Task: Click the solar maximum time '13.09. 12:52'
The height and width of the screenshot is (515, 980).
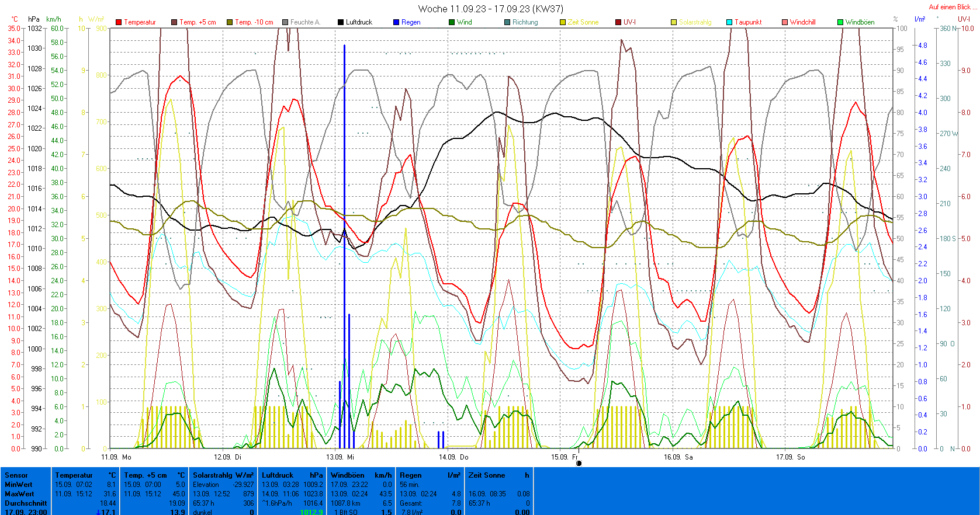Action: pyautogui.click(x=212, y=494)
